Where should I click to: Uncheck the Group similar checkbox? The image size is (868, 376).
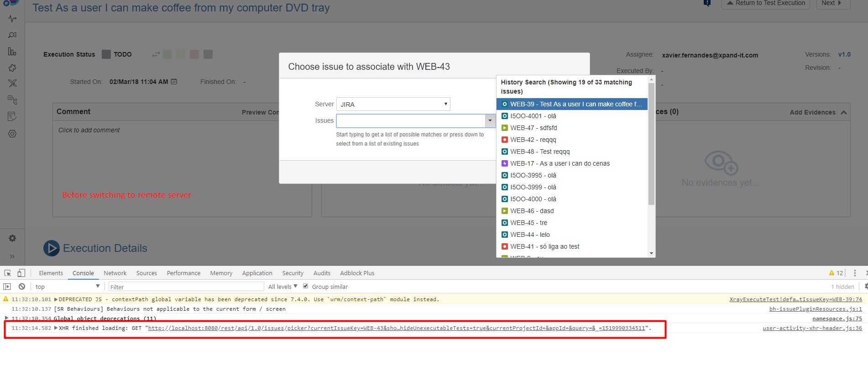pos(306,286)
